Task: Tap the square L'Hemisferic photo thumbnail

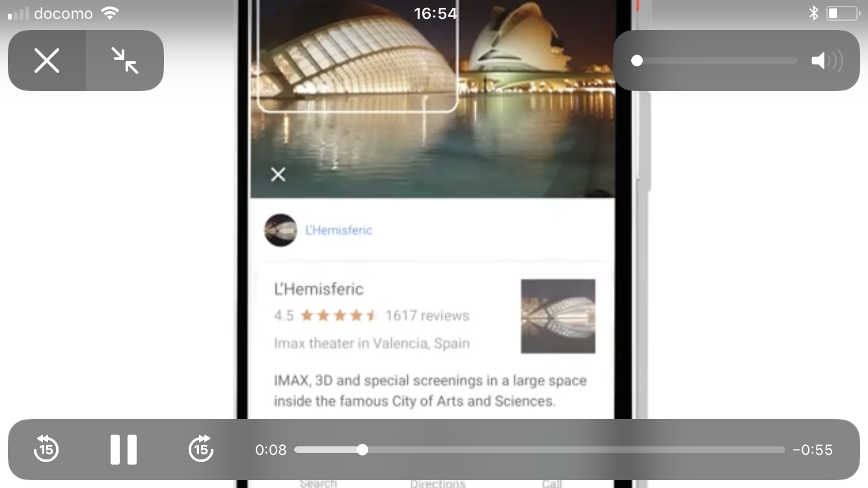Action: [x=558, y=316]
